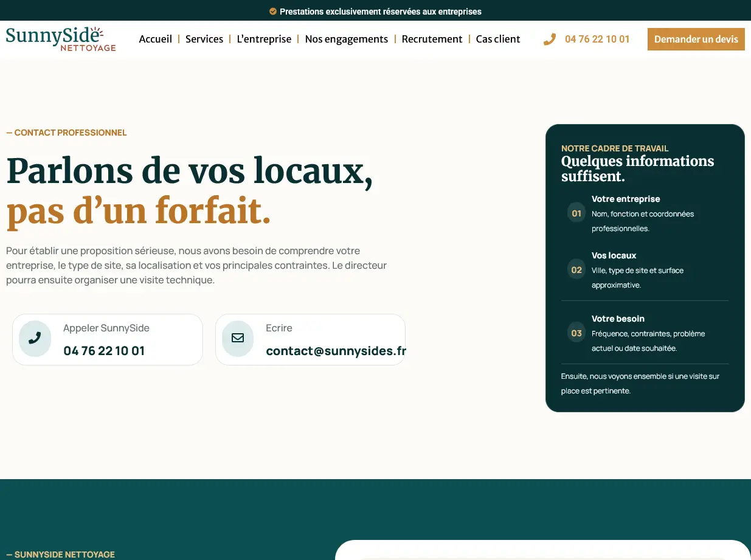This screenshot has height=560, width=751.
Task: Click the 'Ecrire' label
Action: [279, 328]
